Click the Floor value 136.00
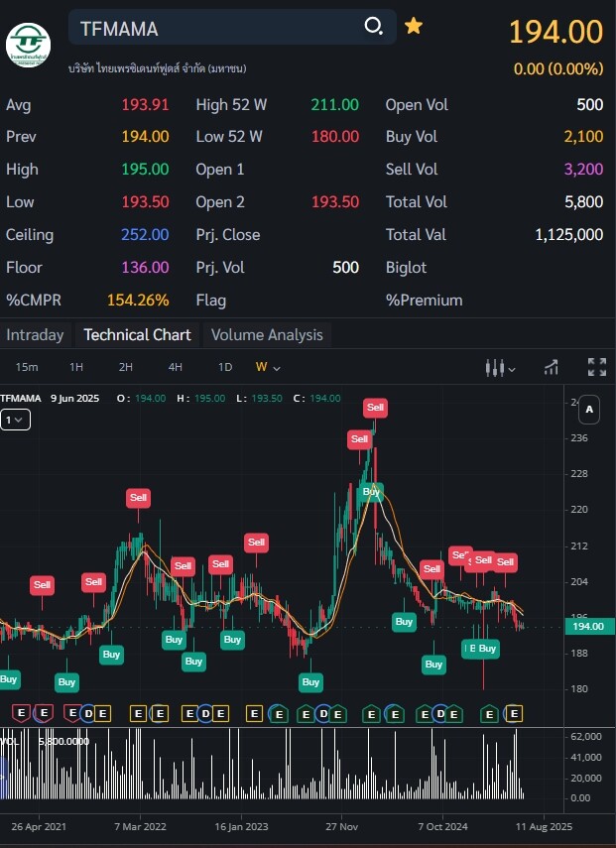Screen dimensions: 616x848 (145, 267)
